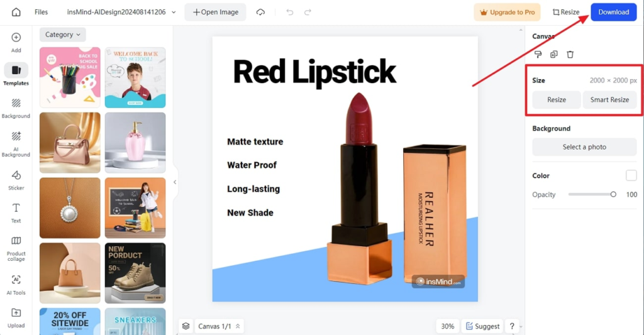Choose the SNEAKERS template
The height and width of the screenshot is (335, 644).
point(135,321)
